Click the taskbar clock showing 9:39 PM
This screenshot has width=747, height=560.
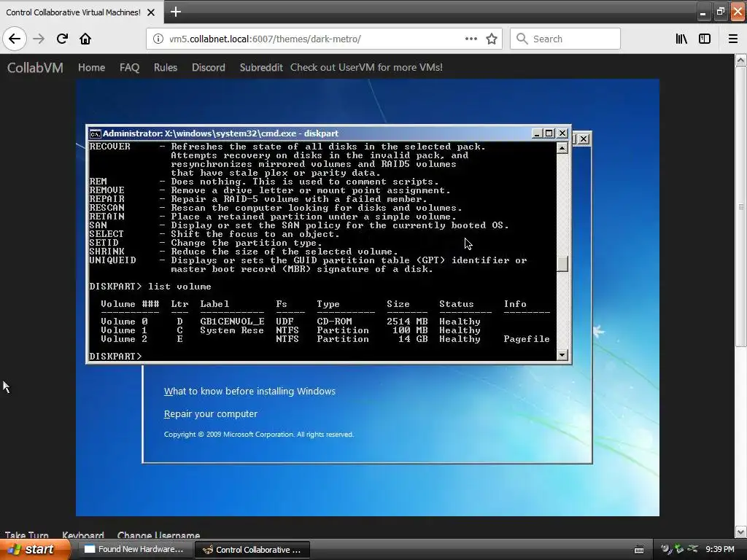click(720, 550)
